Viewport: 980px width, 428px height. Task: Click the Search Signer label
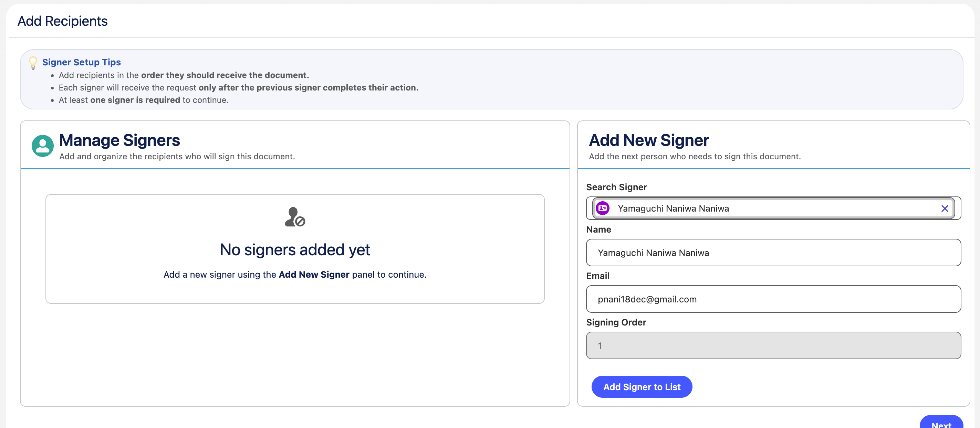pyautogui.click(x=616, y=187)
